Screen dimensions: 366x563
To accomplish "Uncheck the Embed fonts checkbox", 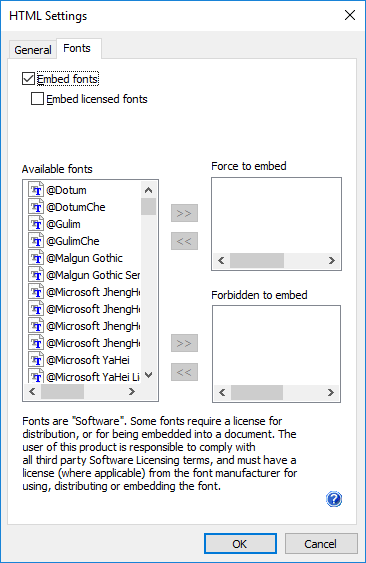I will click(28, 79).
